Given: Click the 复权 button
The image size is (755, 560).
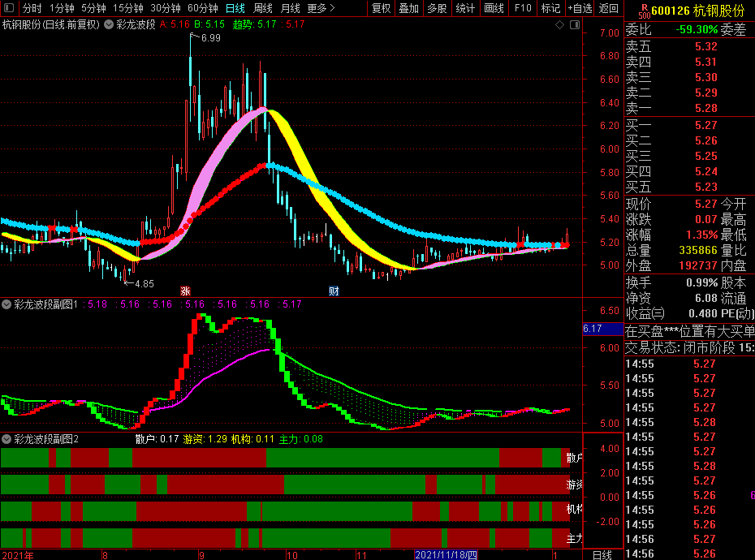Looking at the screenshot, I should 381,8.
